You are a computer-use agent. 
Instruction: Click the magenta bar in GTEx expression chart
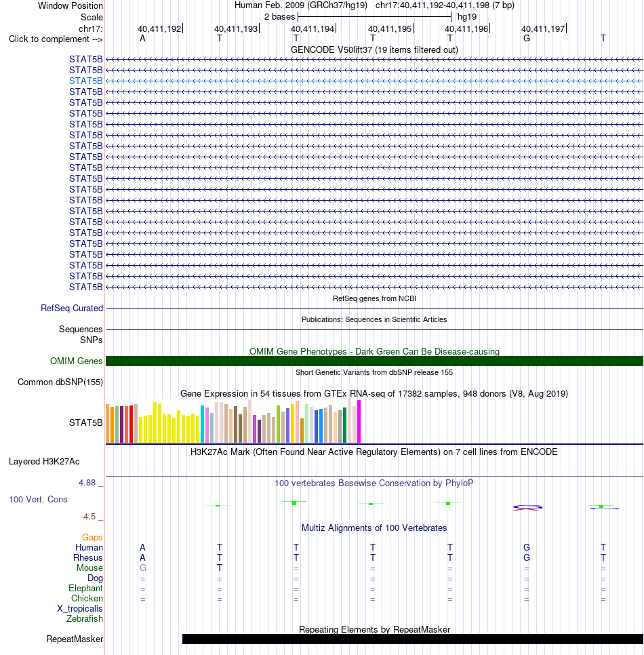tap(359, 422)
